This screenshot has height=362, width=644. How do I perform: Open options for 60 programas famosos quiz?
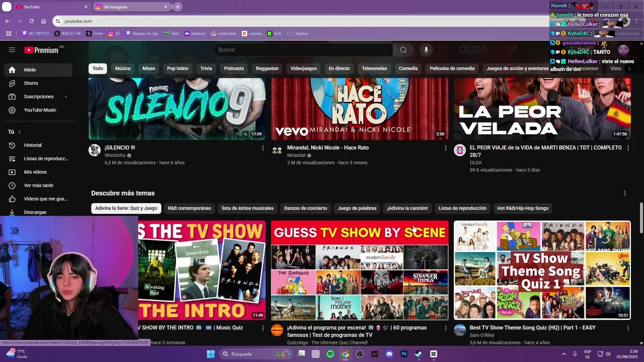[x=445, y=328]
